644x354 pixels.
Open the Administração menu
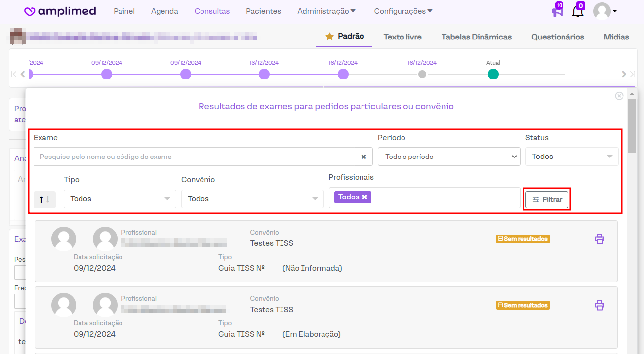pyautogui.click(x=326, y=11)
